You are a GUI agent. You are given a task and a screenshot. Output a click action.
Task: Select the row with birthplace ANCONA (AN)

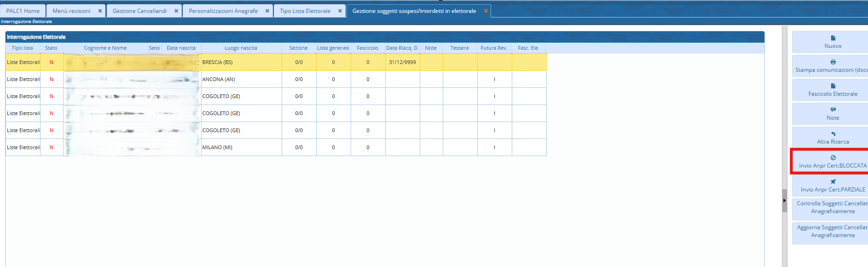click(x=219, y=79)
